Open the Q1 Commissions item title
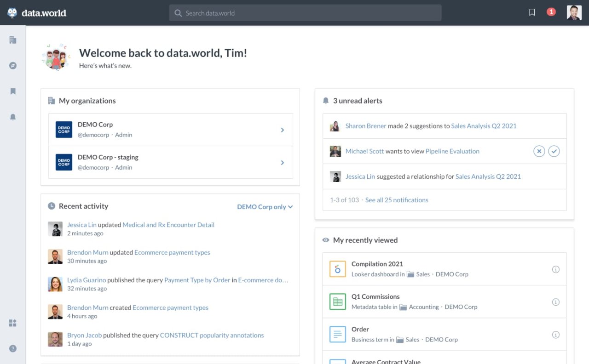589x364 pixels. (375, 296)
